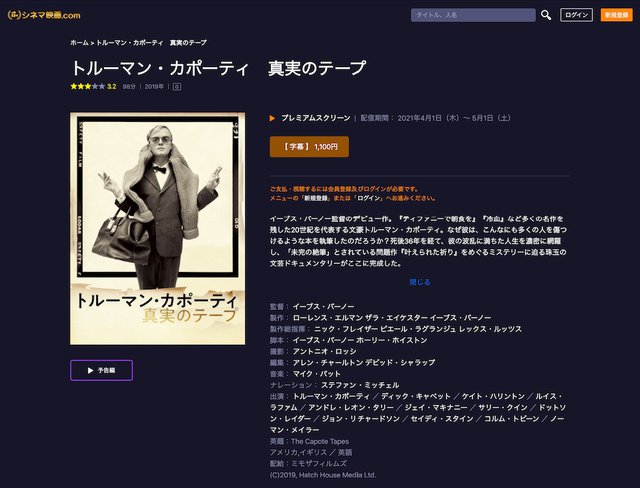640x488 pixels.
Task: Click the G rating badge icon
Action: [x=177, y=87]
